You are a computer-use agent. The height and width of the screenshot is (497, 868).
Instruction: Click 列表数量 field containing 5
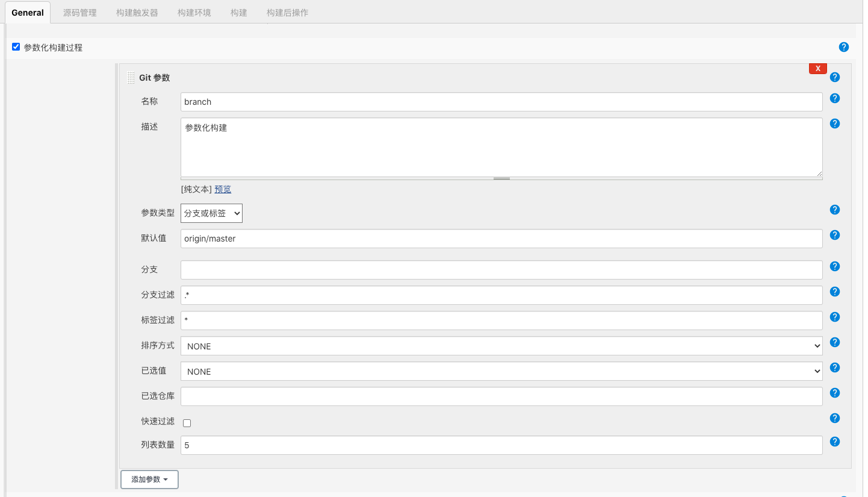[501, 445]
